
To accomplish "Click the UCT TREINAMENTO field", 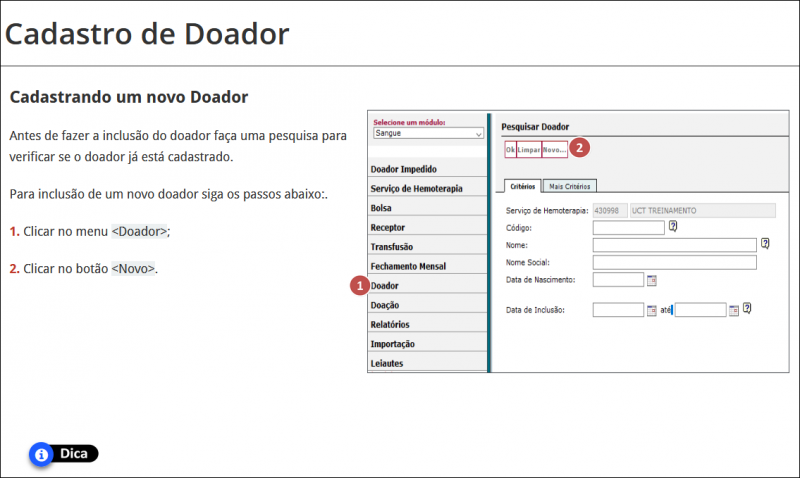I will [703, 210].
